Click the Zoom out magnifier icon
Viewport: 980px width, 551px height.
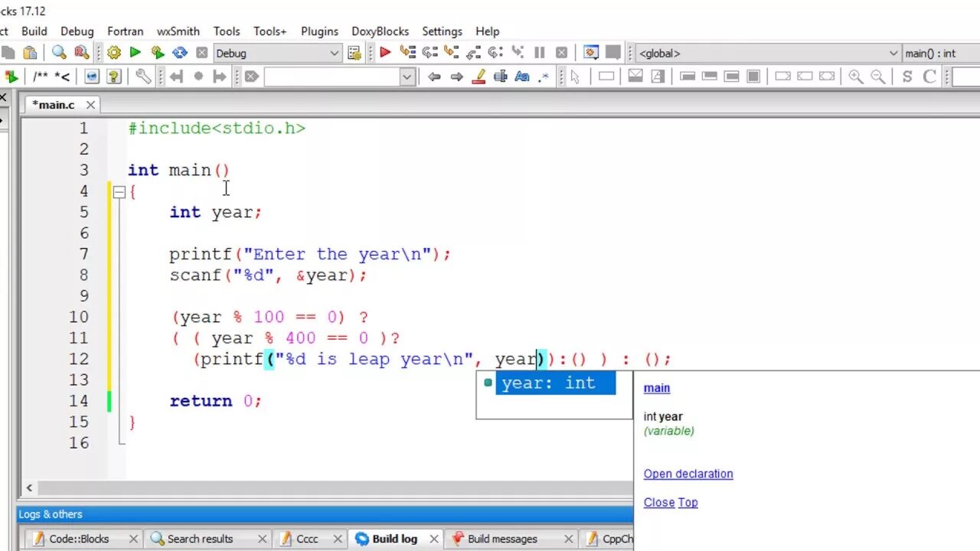click(877, 76)
